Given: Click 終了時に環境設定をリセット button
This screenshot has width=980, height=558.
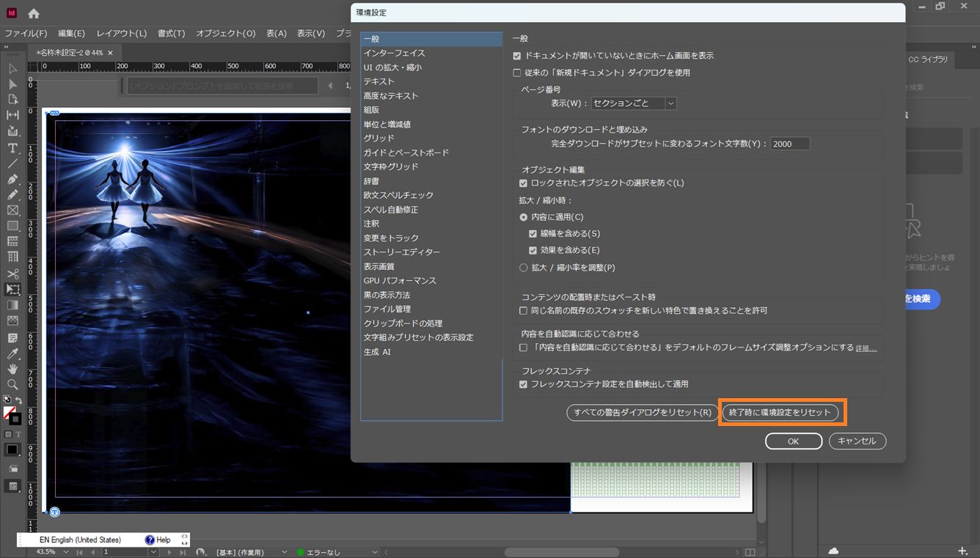Looking at the screenshot, I should click(780, 413).
